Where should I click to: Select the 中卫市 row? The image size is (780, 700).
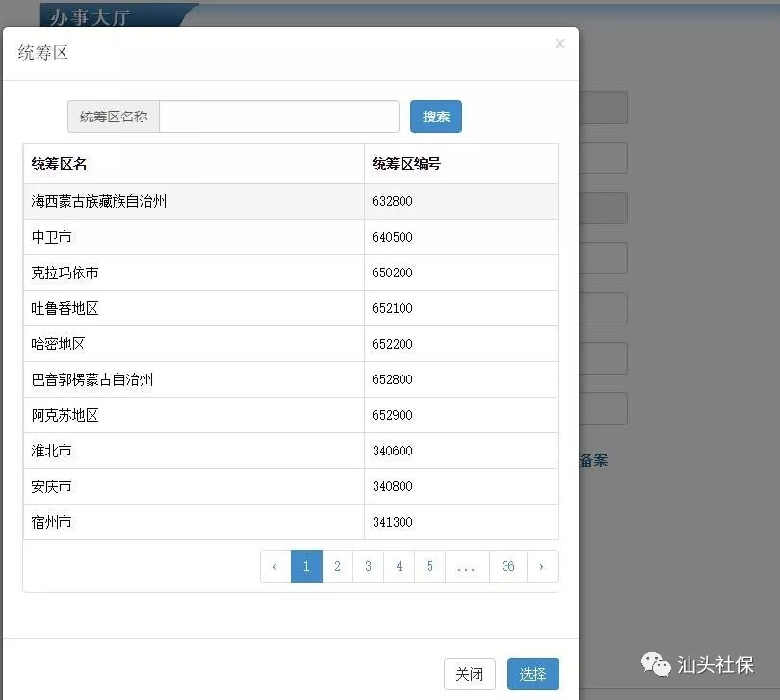click(291, 237)
